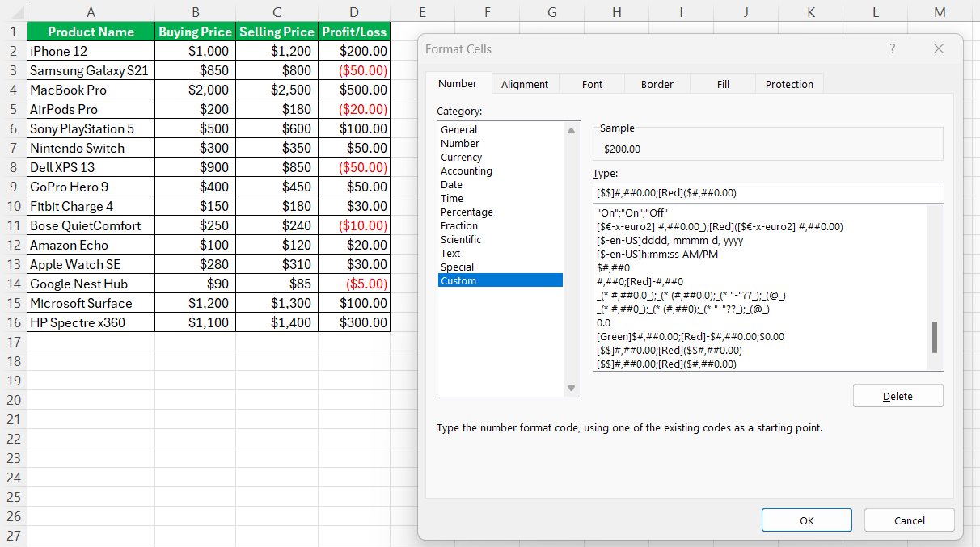
Task: Choose Special category
Action: (x=500, y=267)
